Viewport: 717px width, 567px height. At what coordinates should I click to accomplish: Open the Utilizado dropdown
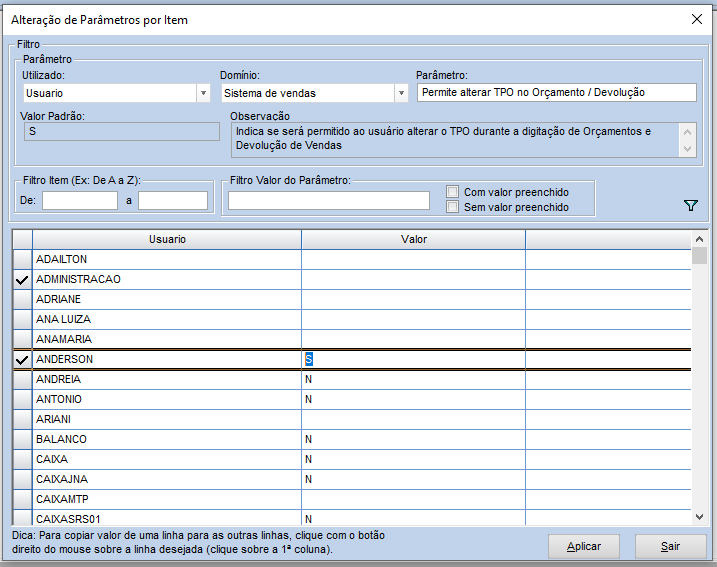[x=202, y=93]
